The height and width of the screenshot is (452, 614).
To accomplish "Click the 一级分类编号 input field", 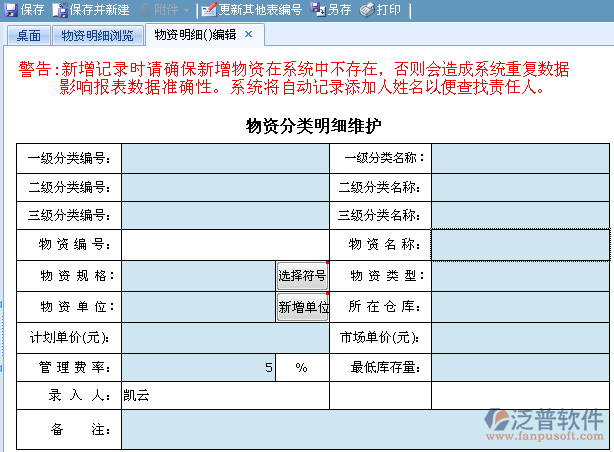I will pos(225,158).
